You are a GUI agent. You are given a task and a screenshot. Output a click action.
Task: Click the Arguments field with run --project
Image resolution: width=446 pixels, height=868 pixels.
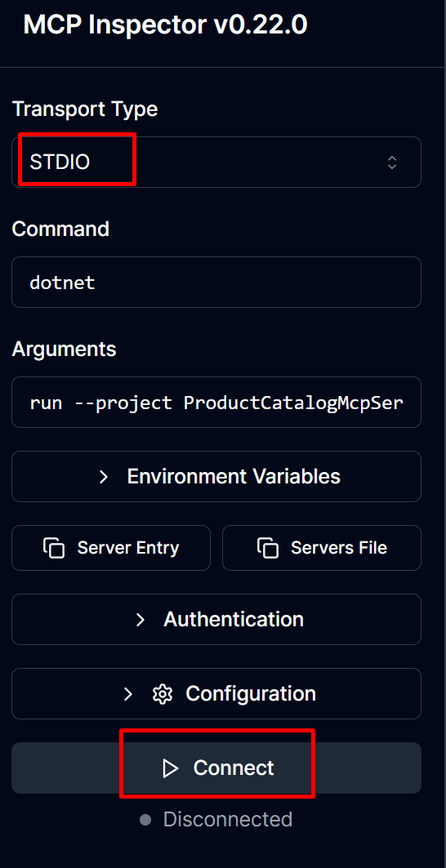(x=216, y=403)
